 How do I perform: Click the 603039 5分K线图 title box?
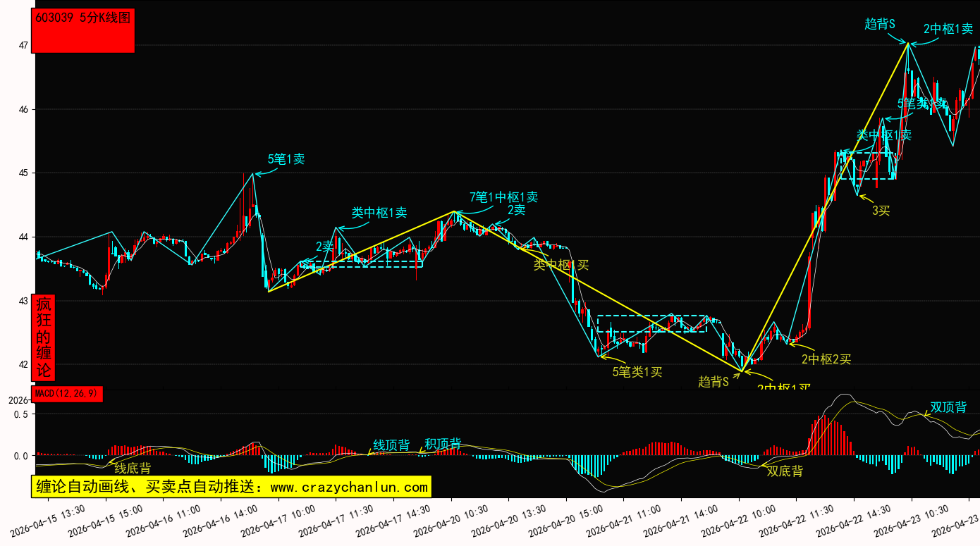84,30
